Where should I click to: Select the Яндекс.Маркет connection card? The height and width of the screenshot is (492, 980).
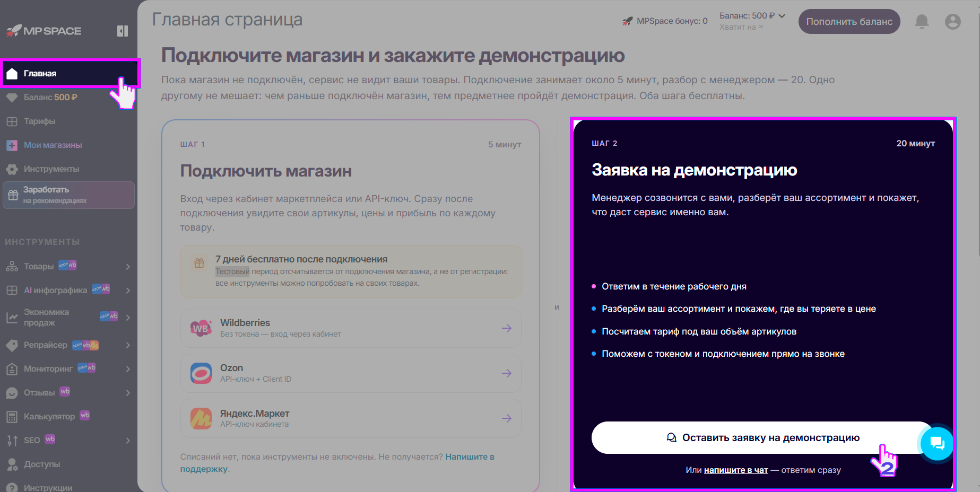[351, 418]
